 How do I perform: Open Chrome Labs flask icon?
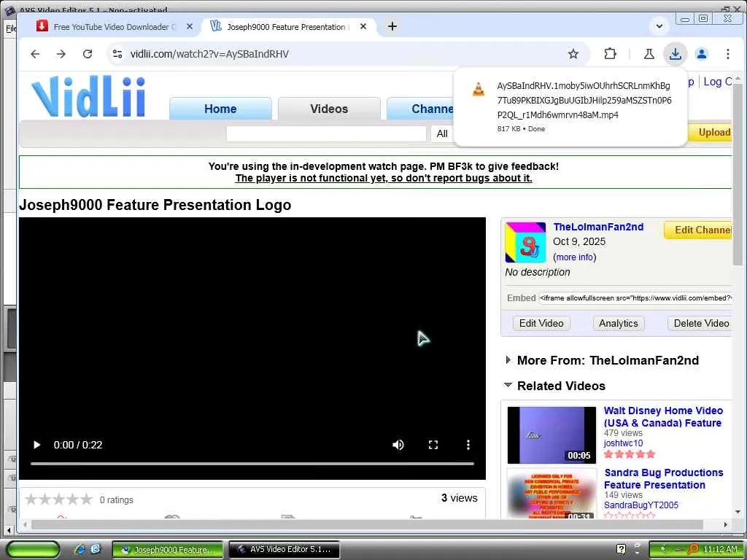(649, 54)
